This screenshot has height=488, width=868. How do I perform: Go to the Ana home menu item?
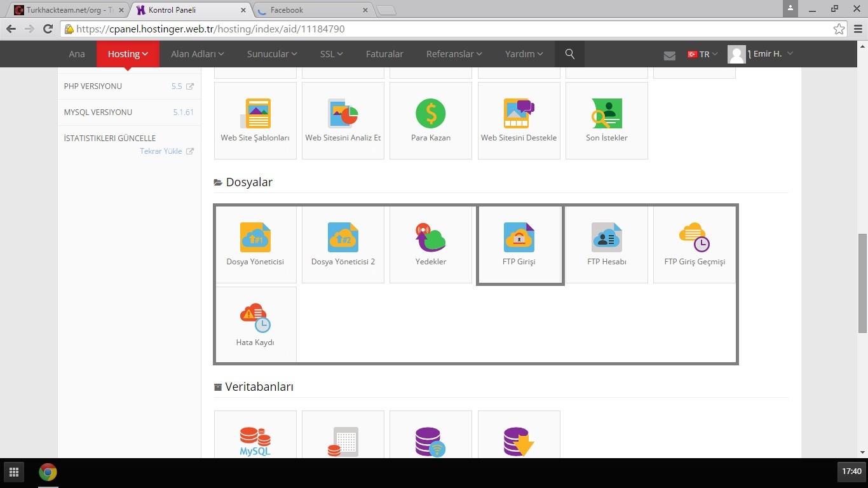click(x=77, y=54)
